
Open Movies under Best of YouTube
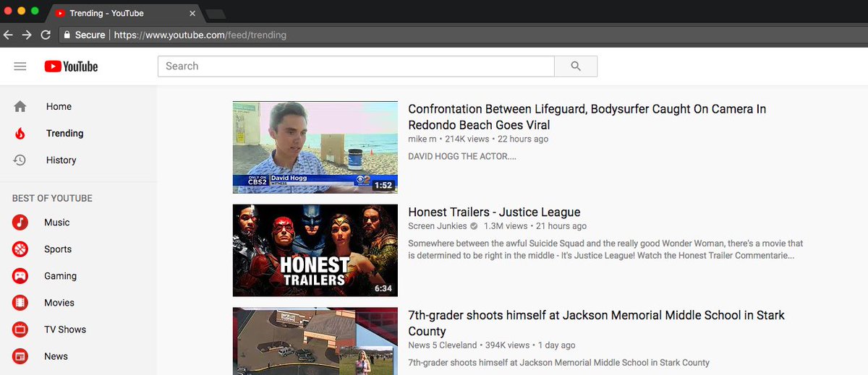[78, 303]
